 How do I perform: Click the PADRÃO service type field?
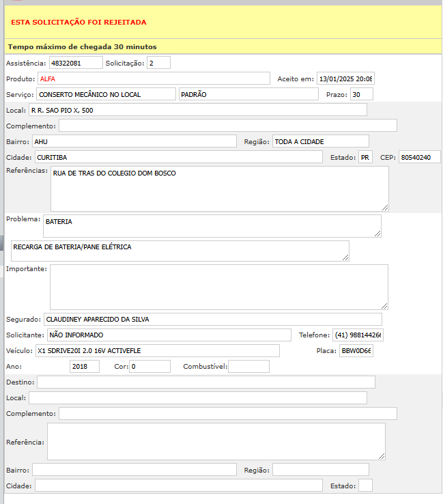tap(248, 94)
